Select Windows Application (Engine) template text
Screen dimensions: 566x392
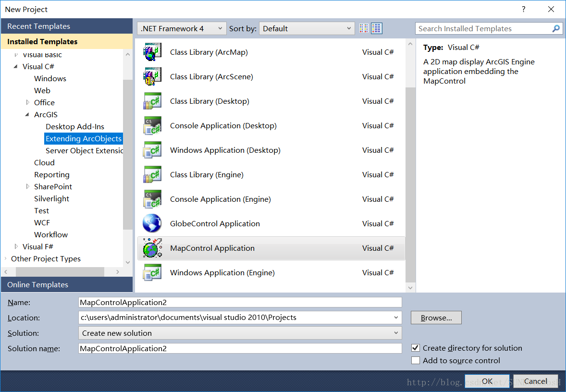click(222, 272)
